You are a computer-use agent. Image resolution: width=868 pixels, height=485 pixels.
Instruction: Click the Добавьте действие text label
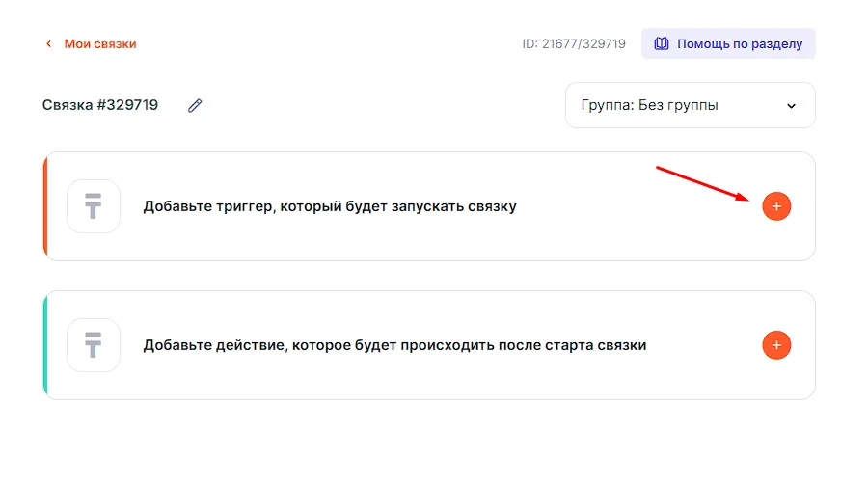coord(394,345)
